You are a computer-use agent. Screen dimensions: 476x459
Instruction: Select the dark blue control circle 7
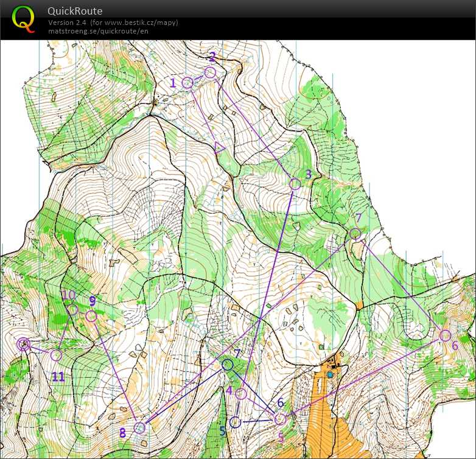228,365
